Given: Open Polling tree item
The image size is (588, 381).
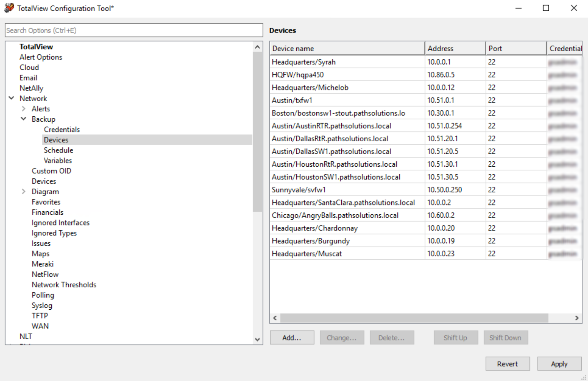Looking at the screenshot, I should [x=43, y=295].
